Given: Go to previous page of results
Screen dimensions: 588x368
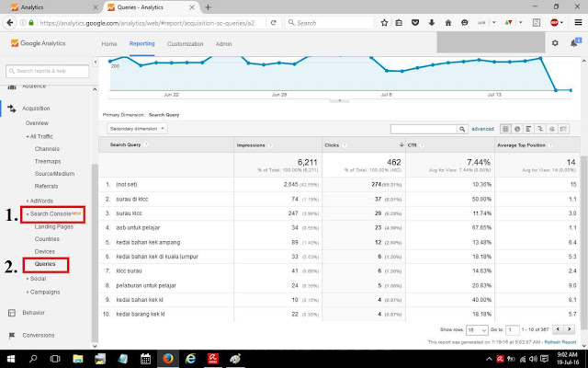Looking at the screenshot, I should point(558,329).
